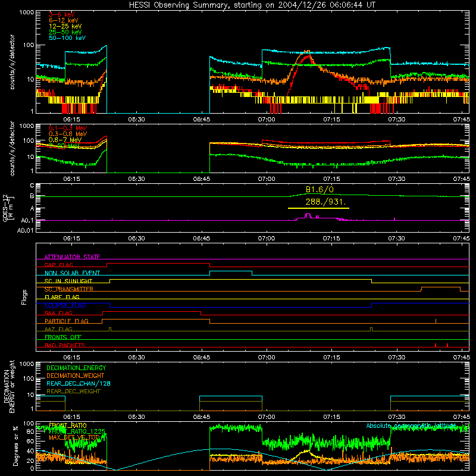This screenshot has width=476, height=476.
Task: Select the 6-12 keV legend label
Action: pyautogui.click(x=64, y=20)
